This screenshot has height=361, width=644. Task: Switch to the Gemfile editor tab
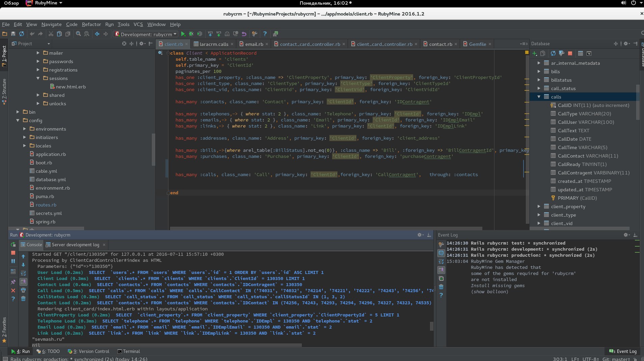[477, 44]
